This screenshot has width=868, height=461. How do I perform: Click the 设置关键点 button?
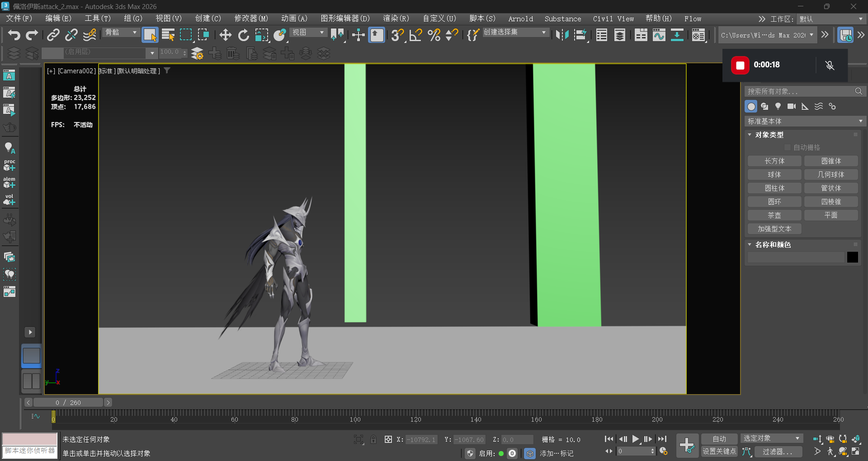[719, 452]
